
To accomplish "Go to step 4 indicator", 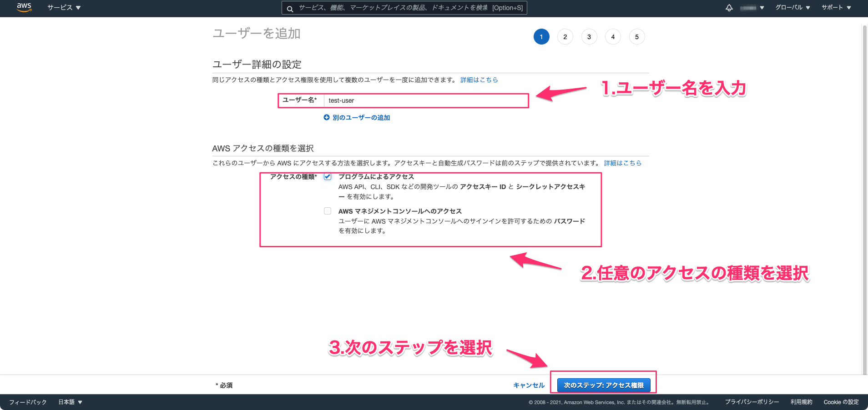I will pos(613,37).
